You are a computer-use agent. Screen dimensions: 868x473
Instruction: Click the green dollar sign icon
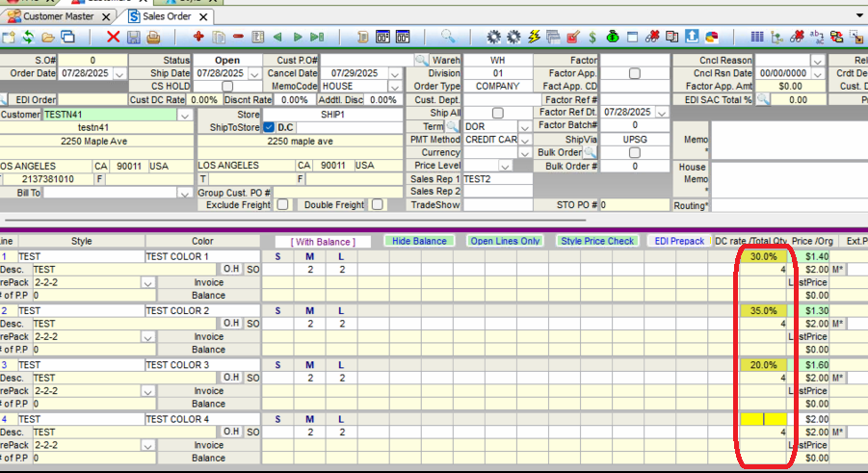click(592, 38)
